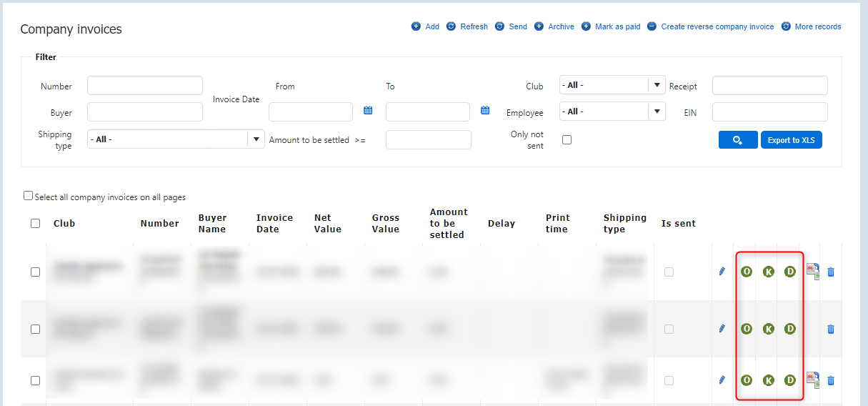Click the green D icon in third row

(x=790, y=380)
